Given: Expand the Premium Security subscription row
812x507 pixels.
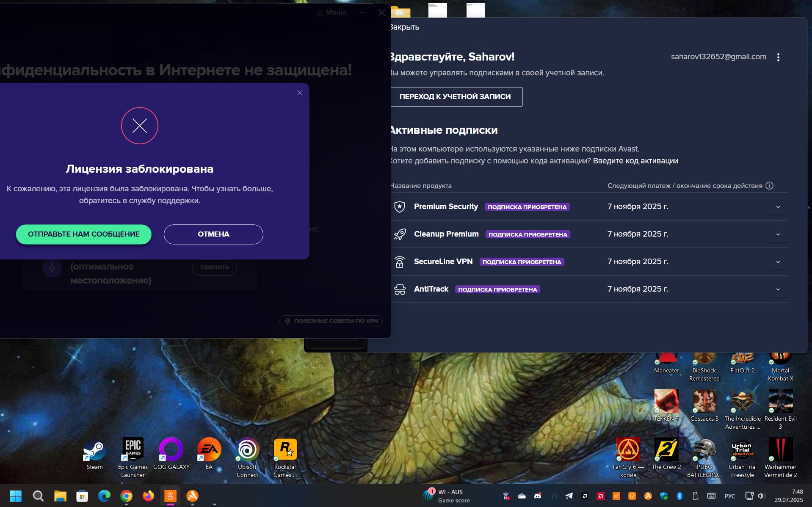Looking at the screenshot, I should [777, 207].
